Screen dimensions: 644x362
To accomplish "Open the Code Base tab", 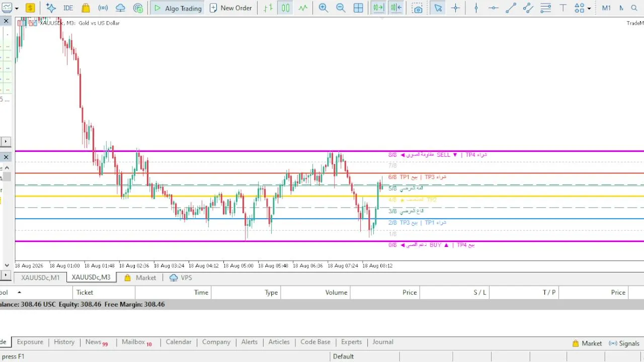I will [315, 342].
